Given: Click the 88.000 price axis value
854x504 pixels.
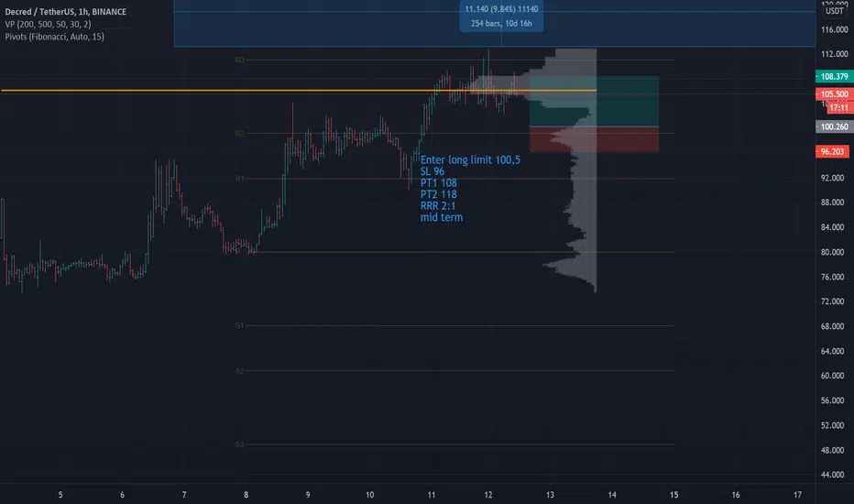Looking at the screenshot, I should [832, 203].
